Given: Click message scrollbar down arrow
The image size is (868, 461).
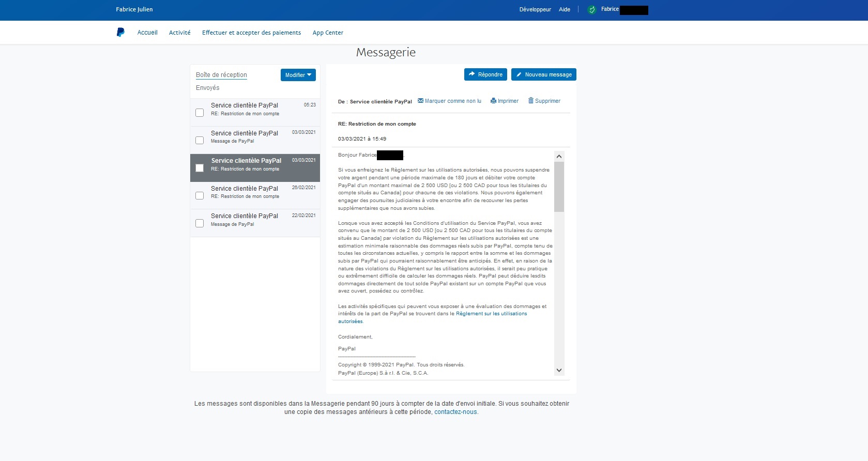Looking at the screenshot, I should click(559, 370).
